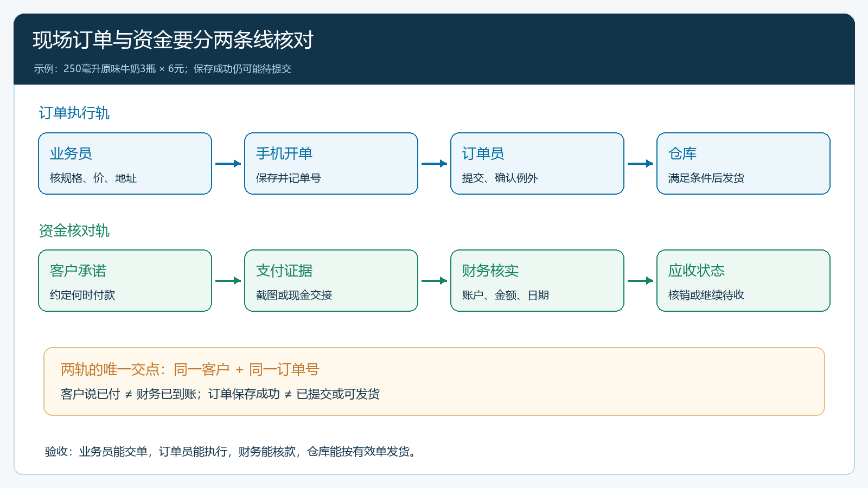Select the 订单员 card title

[x=483, y=153]
